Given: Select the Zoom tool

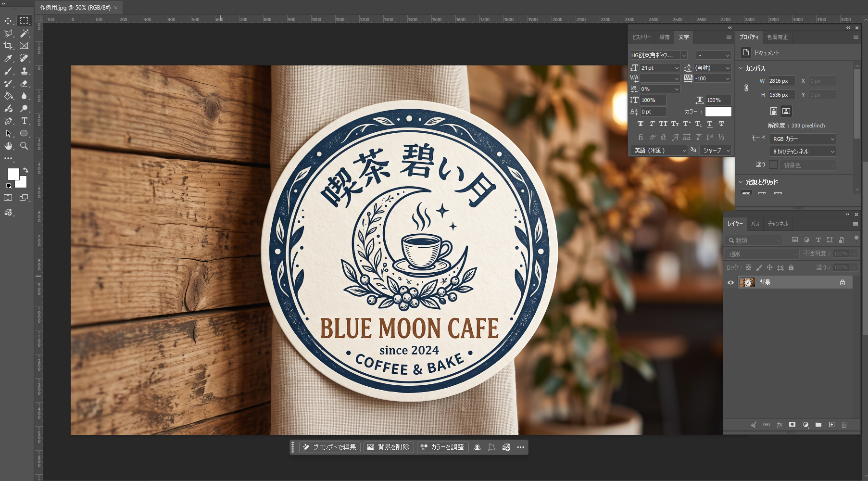Looking at the screenshot, I should coord(24,146).
